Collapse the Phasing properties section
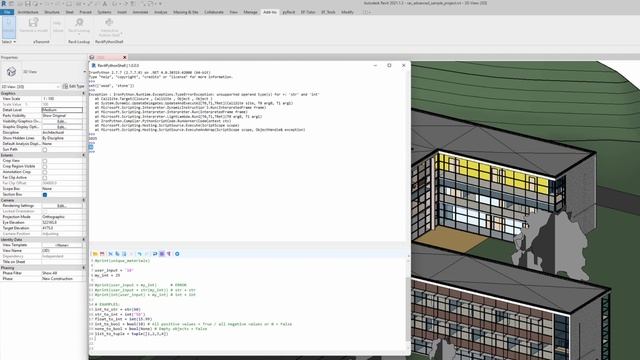Screen dimensions: 640x360 pyautogui.click(x=84, y=268)
